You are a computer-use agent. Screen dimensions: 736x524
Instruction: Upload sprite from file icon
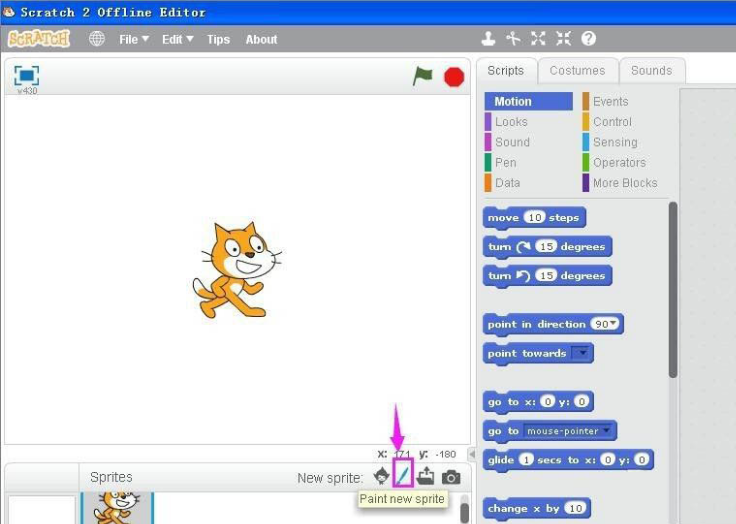point(426,477)
